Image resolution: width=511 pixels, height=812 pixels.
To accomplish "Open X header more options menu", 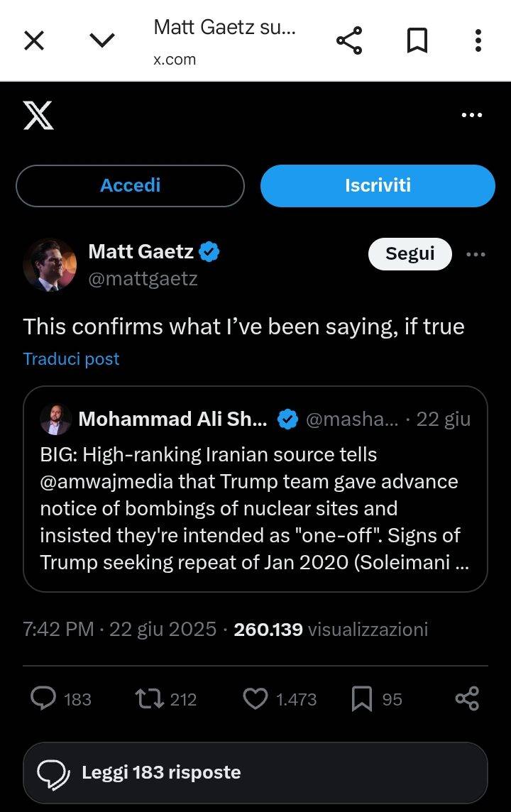I will tap(472, 115).
